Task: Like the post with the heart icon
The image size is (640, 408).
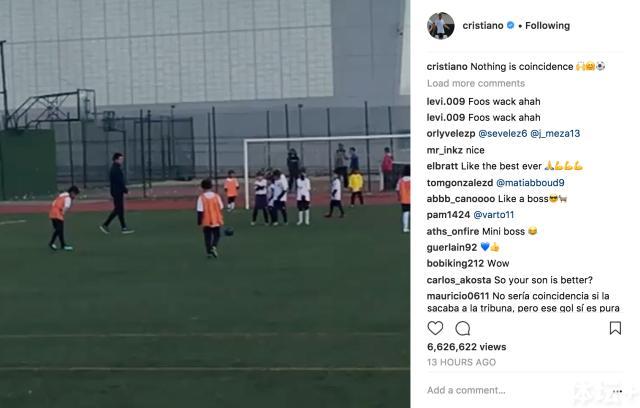Action: click(x=435, y=328)
